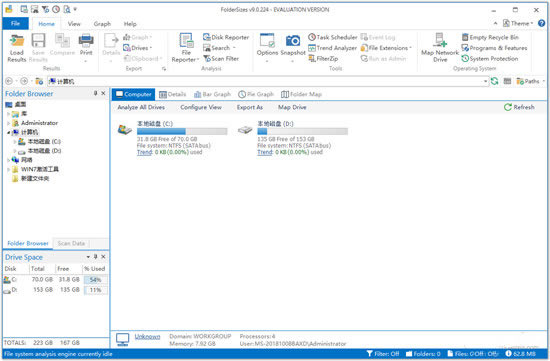Open the FilterZip tool
Viewport: 550px width, 361px height.
coord(323,59)
